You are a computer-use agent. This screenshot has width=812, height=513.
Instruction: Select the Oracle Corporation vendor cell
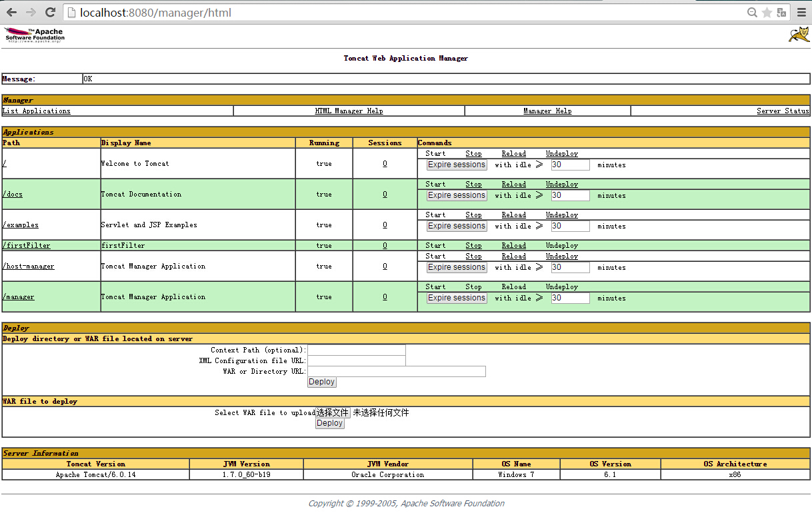[388, 475]
